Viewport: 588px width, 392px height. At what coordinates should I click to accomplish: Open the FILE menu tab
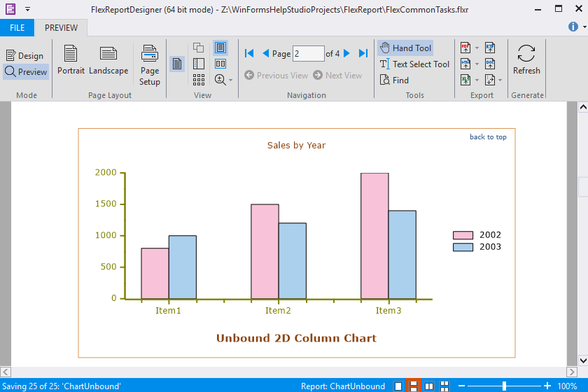tap(17, 27)
